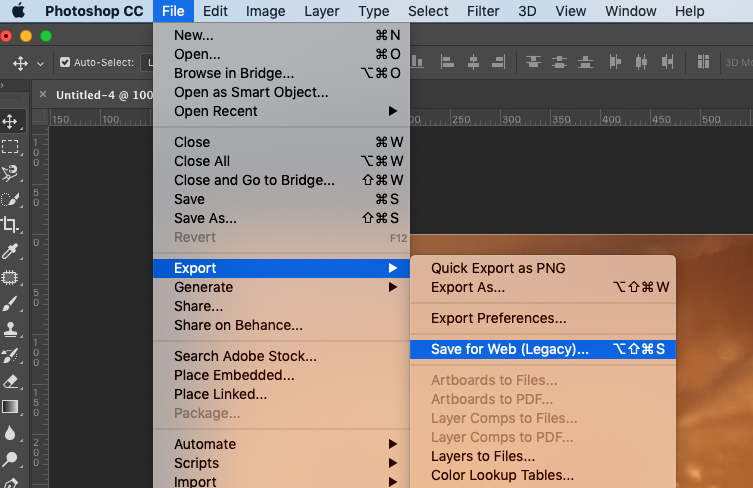The image size is (753, 488).
Task: Open the Window menu
Action: [631, 11]
